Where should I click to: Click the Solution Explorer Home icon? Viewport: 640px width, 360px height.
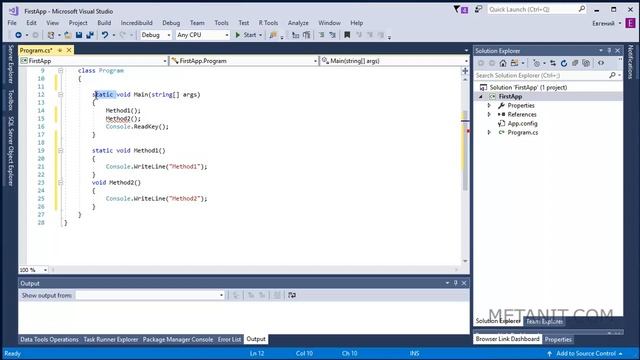(x=503, y=63)
